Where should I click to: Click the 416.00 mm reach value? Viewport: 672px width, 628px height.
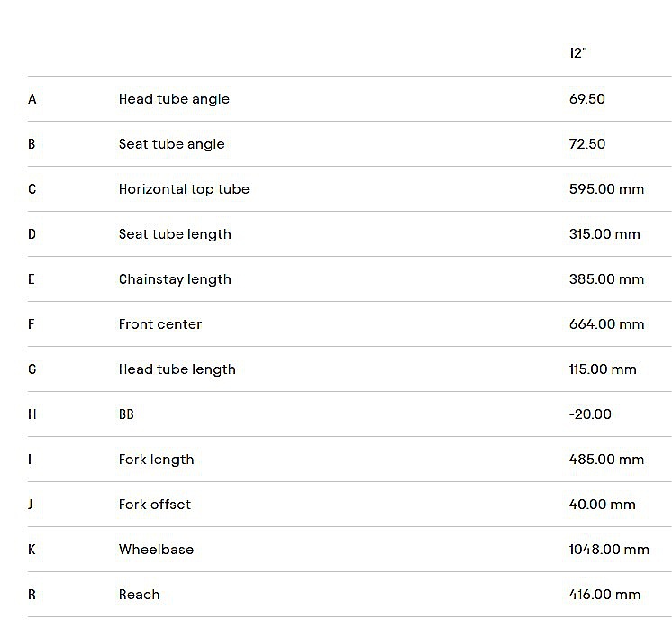tap(604, 595)
